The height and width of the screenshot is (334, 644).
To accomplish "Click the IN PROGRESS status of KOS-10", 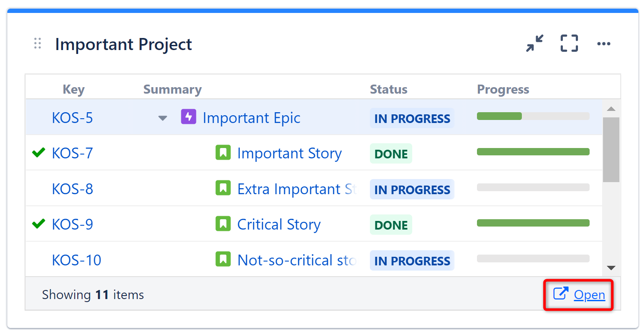I will [x=412, y=261].
